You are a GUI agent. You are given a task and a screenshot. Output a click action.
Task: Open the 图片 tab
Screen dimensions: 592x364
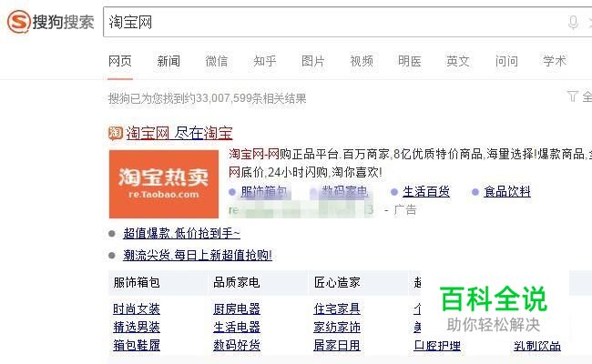(313, 61)
